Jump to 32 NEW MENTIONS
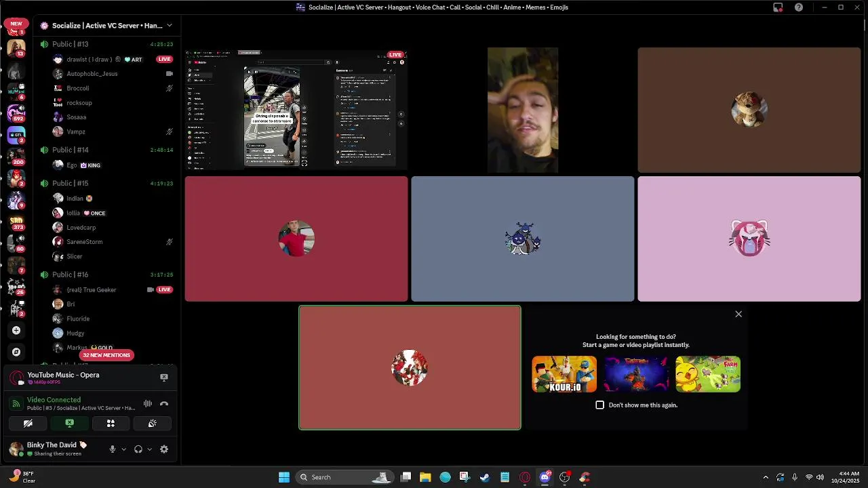The image size is (868, 488). click(x=106, y=355)
